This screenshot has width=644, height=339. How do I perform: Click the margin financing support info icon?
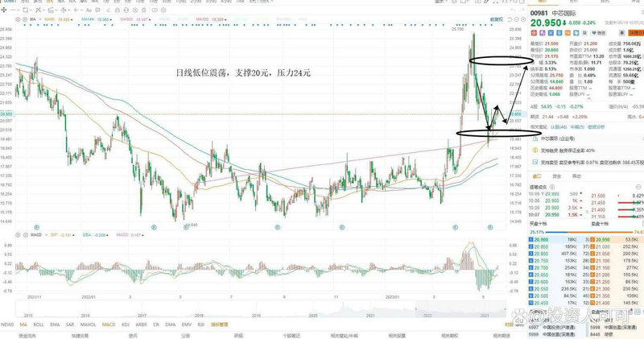536,150
